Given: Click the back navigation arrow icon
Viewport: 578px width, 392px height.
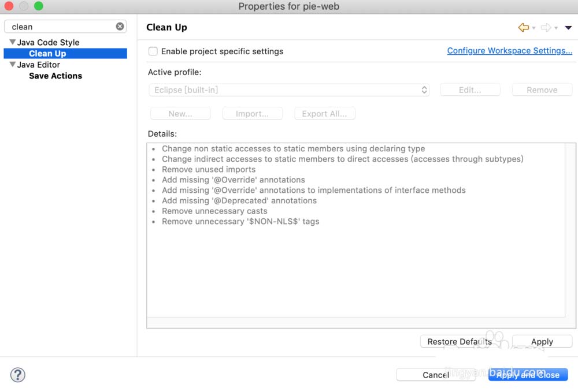Looking at the screenshot, I should 524,27.
